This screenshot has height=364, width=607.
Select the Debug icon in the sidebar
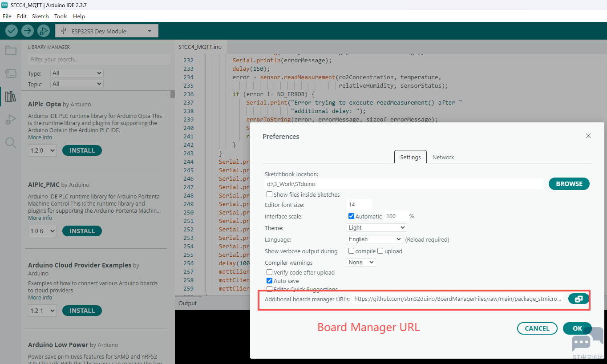pyautogui.click(x=11, y=119)
